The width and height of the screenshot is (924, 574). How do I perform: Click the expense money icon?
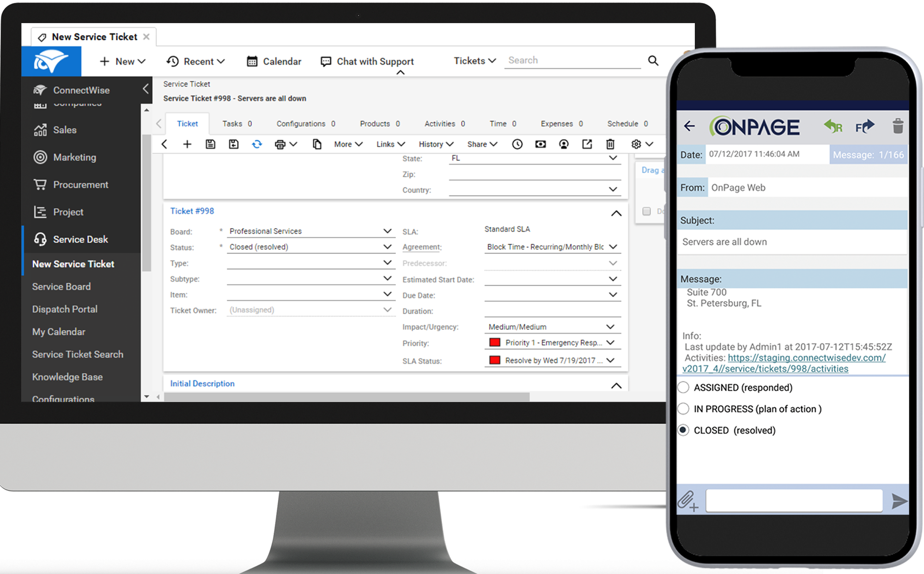[541, 144]
